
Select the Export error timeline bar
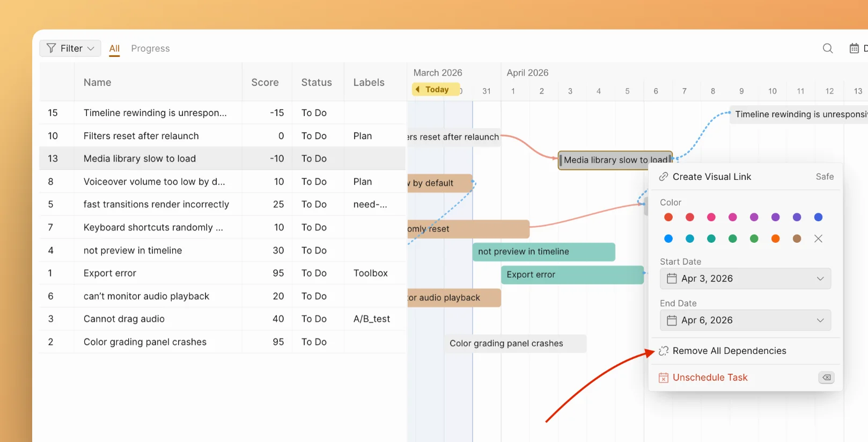572,274
